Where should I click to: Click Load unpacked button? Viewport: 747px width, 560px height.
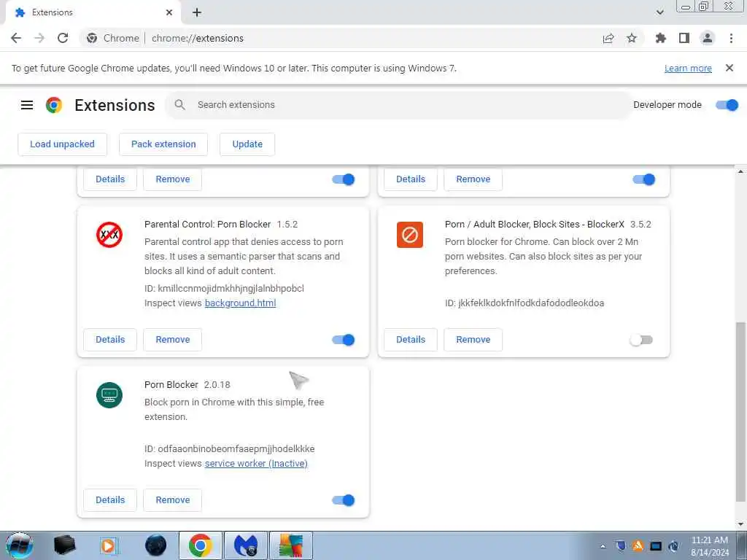pos(63,144)
